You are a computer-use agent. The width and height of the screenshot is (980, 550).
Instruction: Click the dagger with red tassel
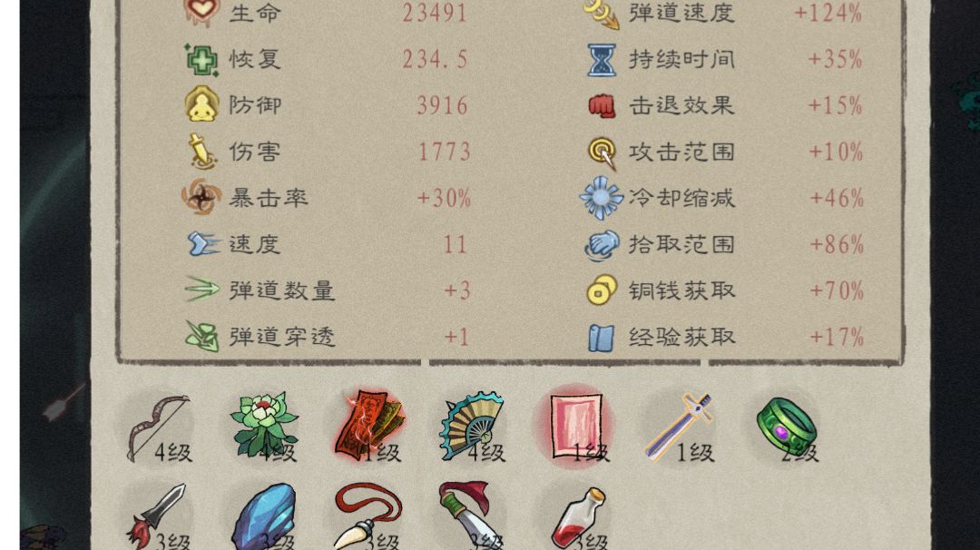[x=158, y=516]
